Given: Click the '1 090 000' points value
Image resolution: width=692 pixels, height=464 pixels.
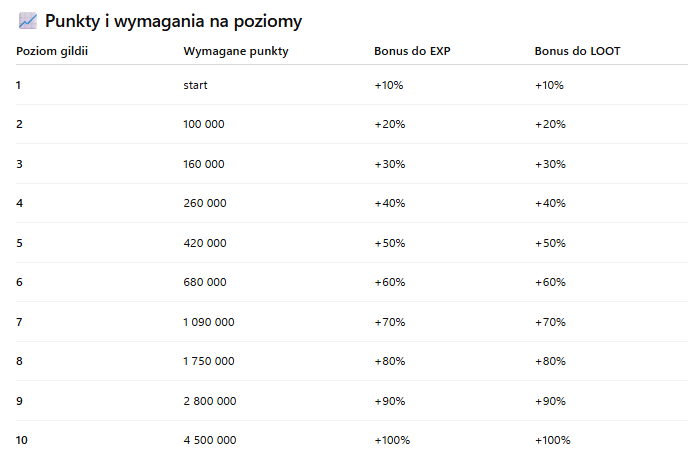Looking at the screenshot, I should pos(209,322).
